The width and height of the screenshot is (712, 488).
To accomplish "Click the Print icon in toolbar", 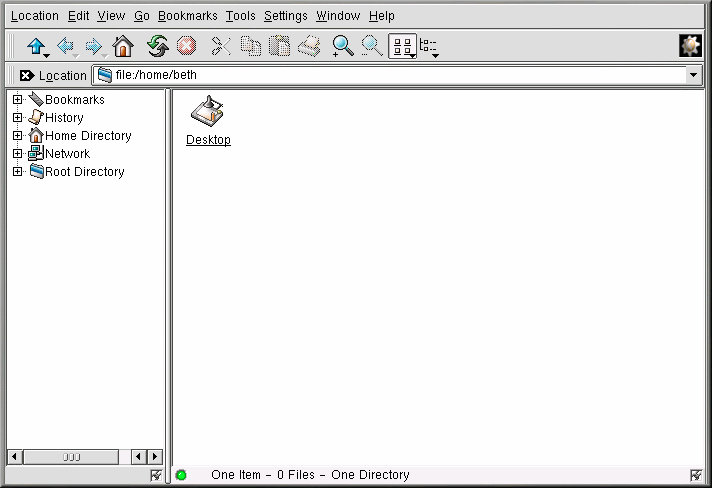I will click(x=310, y=46).
